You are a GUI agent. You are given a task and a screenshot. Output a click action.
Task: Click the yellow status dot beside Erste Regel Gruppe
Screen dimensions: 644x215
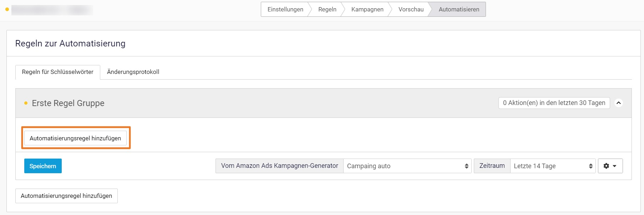(x=26, y=103)
